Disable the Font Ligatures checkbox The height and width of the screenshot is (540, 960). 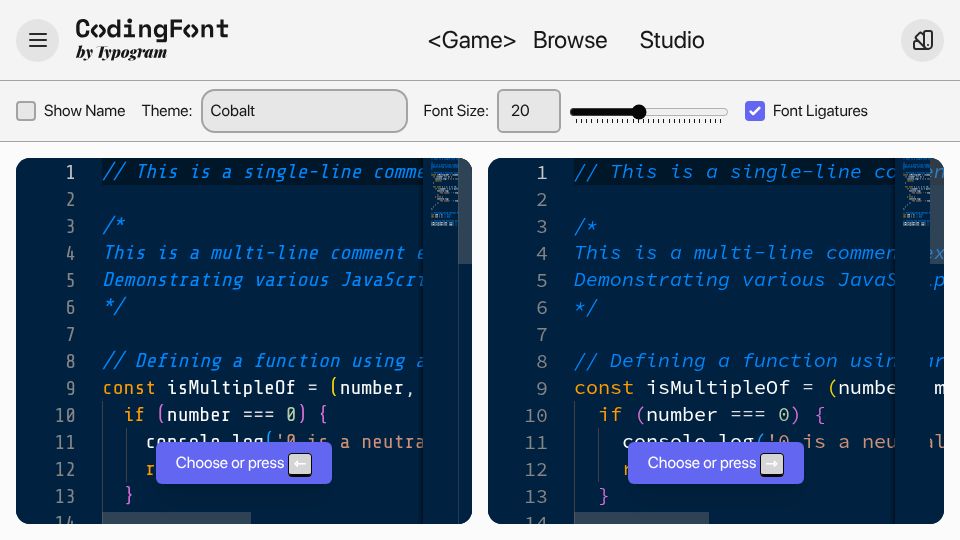click(754, 111)
